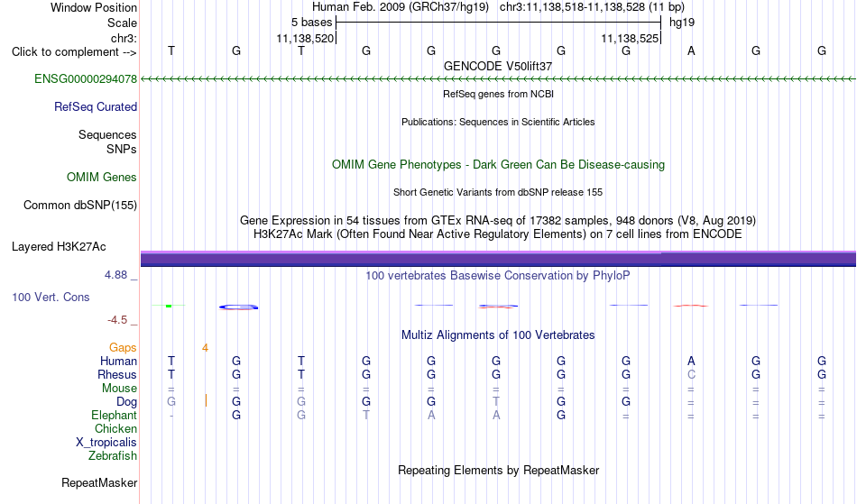The image size is (857, 504).
Task: Click the 'Click to complement -->' label
Action: coord(74,52)
